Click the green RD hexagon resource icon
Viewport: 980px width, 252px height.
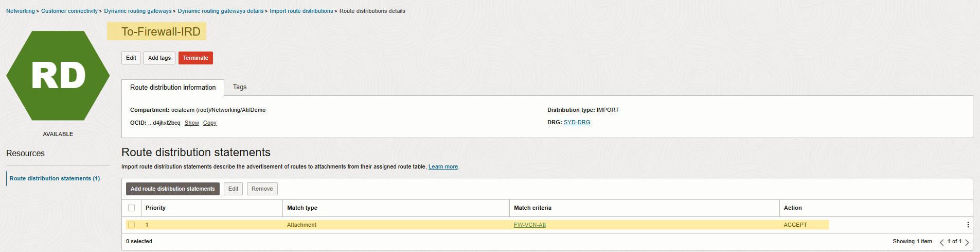58,76
